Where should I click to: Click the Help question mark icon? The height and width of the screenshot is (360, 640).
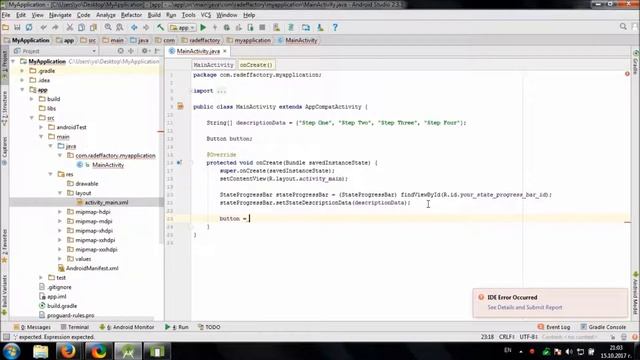pyautogui.click(x=335, y=27)
